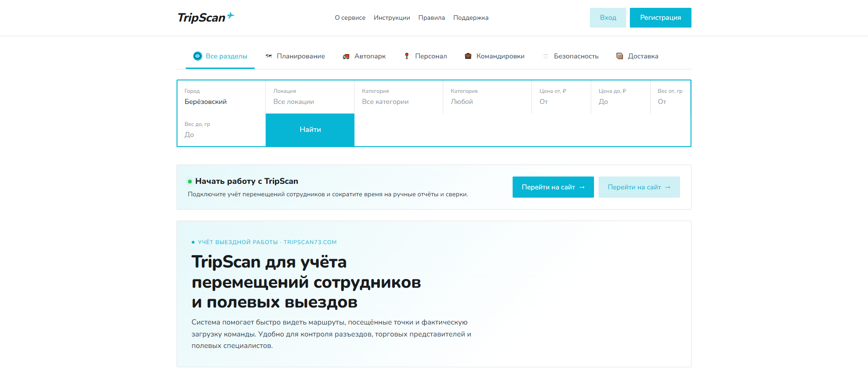
Task: Open the Категория dropdown showing Любой
Action: (487, 97)
